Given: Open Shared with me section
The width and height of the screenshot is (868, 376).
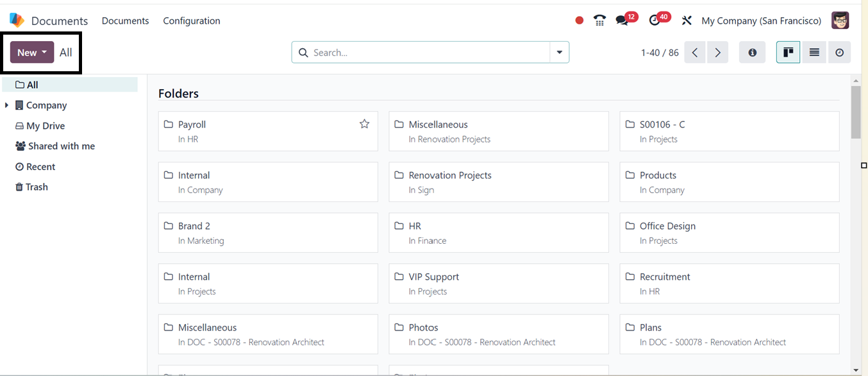Looking at the screenshot, I should tap(61, 146).
